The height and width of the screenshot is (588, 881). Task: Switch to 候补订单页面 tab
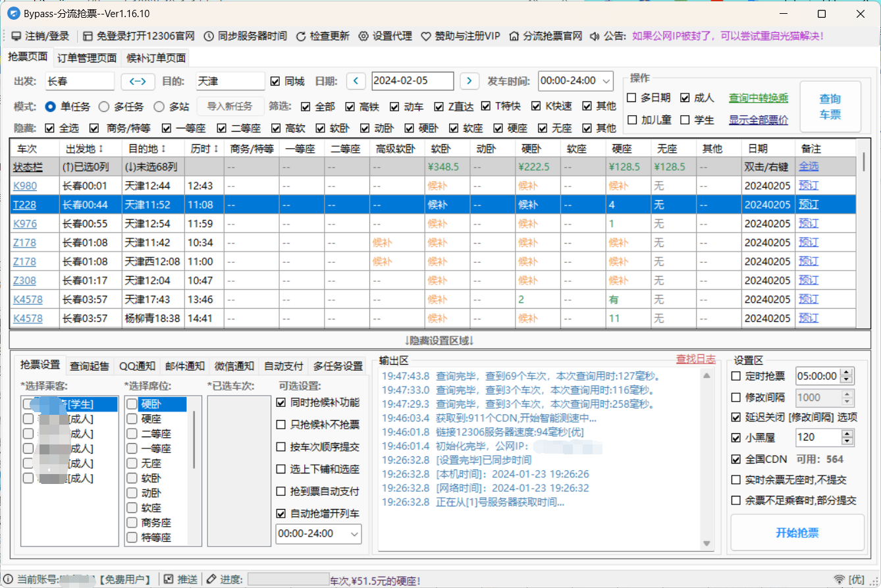[156, 58]
